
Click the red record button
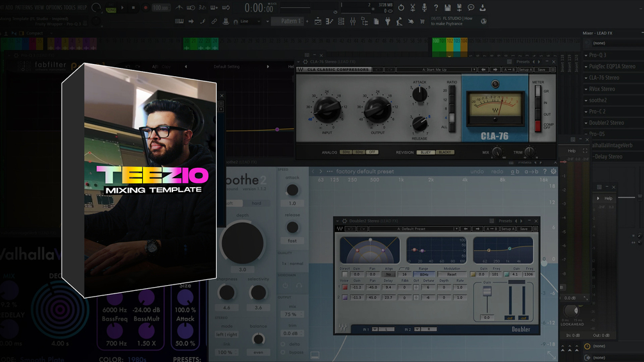(x=145, y=8)
